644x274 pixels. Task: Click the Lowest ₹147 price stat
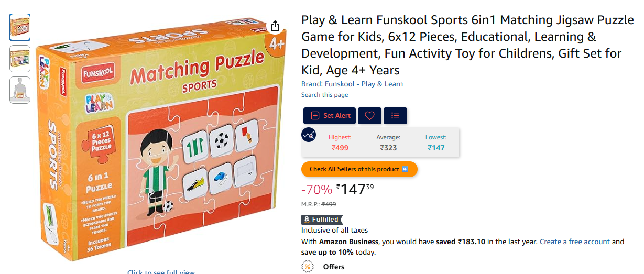point(435,143)
